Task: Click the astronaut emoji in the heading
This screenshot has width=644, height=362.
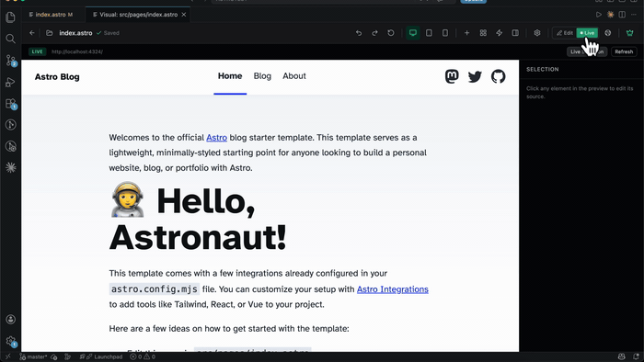Action: tap(128, 199)
